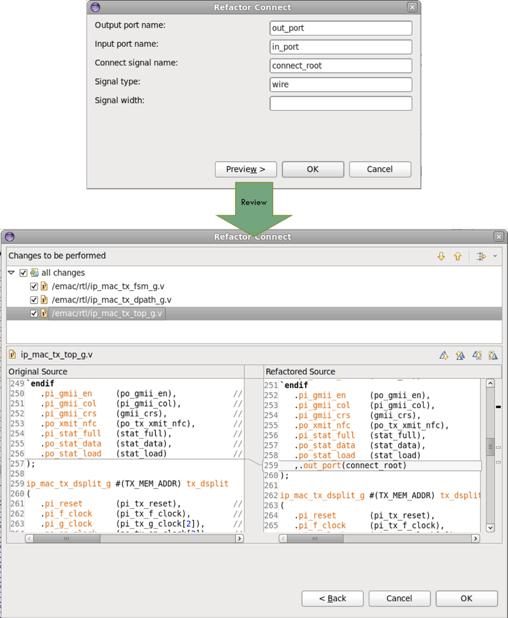Click Original Source horizontal scrollbar right arrow

(x=239, y=538)
